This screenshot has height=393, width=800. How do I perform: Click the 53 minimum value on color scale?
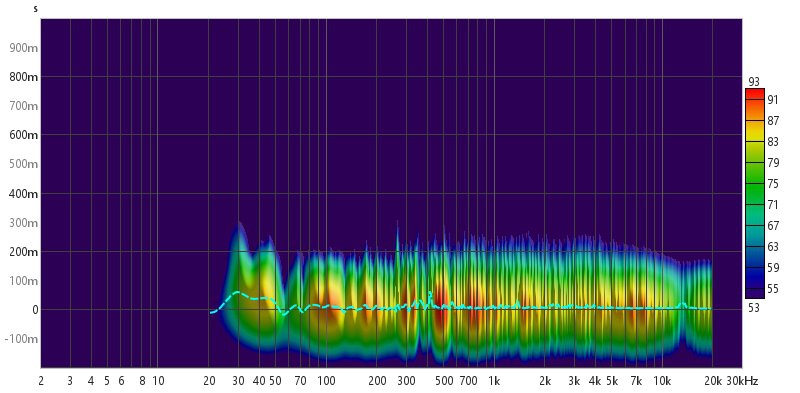(x=754, y=308)
